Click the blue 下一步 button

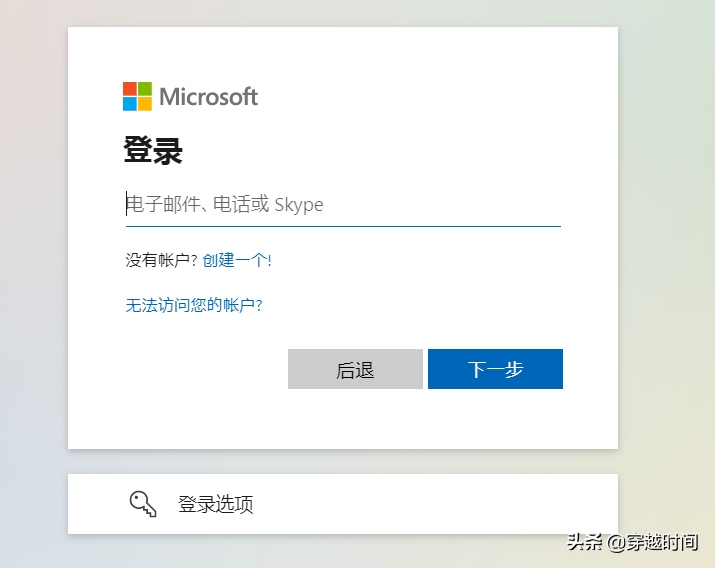(x=495, y=369)
